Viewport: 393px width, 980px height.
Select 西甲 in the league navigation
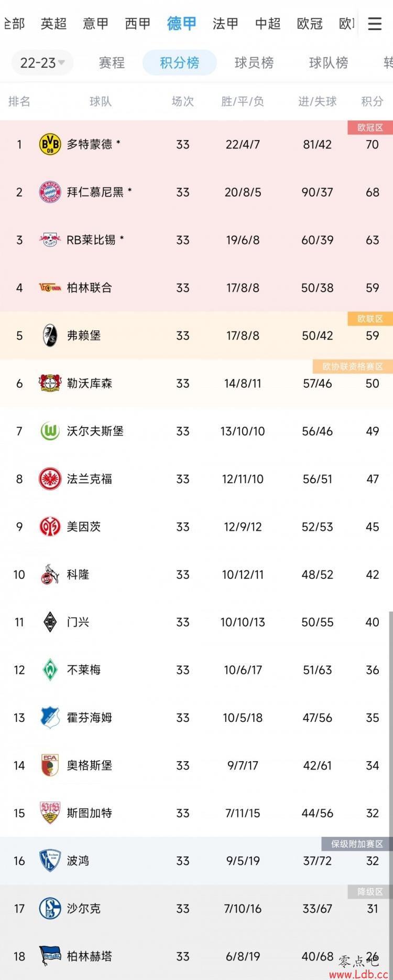(x=138, y=24)
